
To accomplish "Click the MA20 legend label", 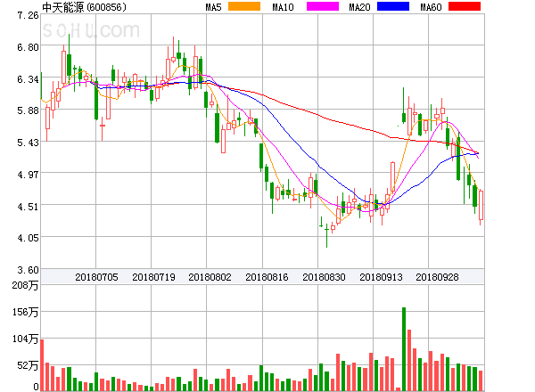I will pyautogui.click(x=359, y=7).
